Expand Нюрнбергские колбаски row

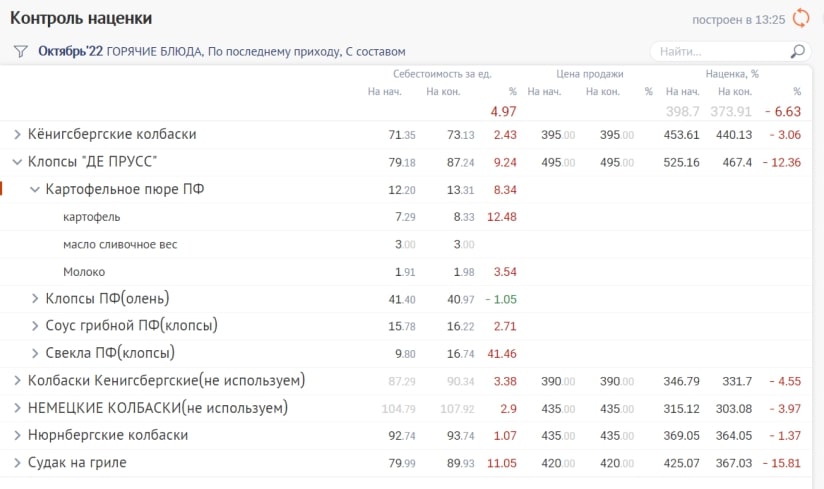coord(17,435)
